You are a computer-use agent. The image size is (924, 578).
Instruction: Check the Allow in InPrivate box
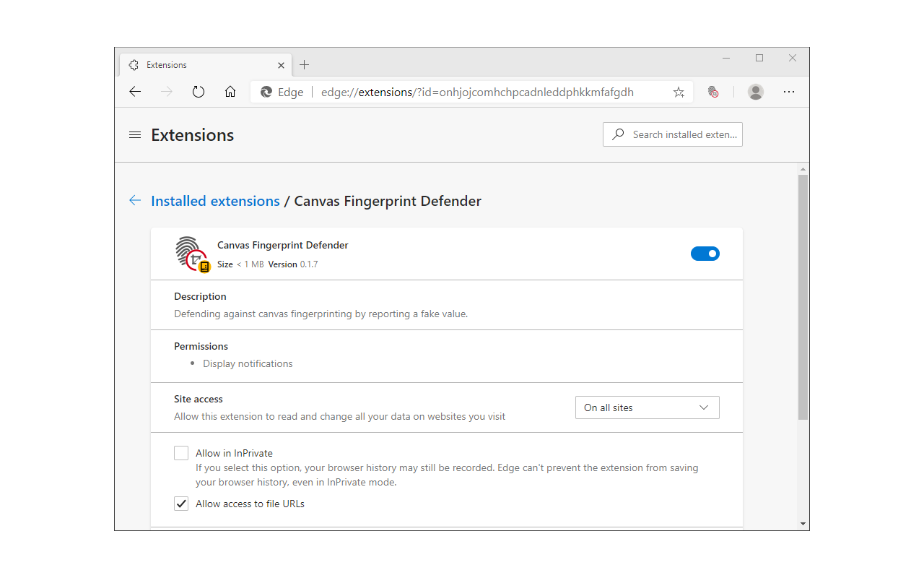181,453
